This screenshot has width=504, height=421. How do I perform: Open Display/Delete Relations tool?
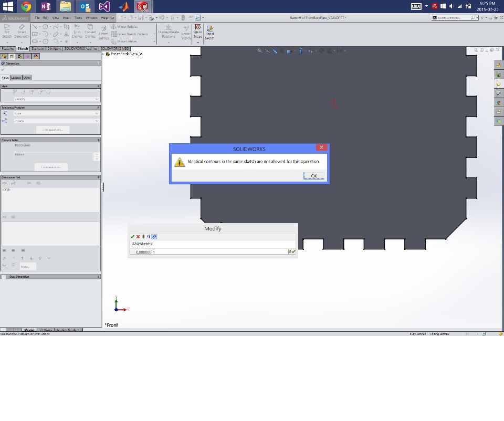tap(169, 32)
